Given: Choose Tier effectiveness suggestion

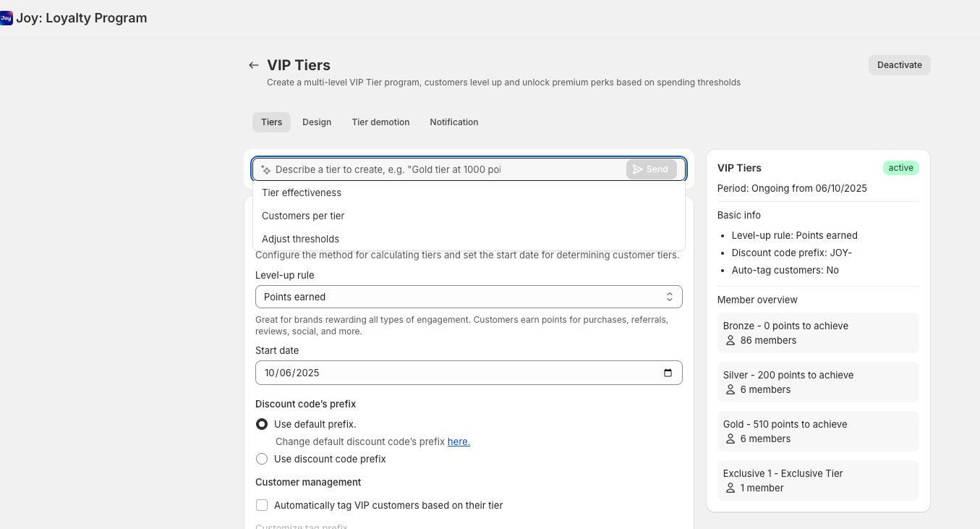Looking at the screenshot, I should click(469, 192).
